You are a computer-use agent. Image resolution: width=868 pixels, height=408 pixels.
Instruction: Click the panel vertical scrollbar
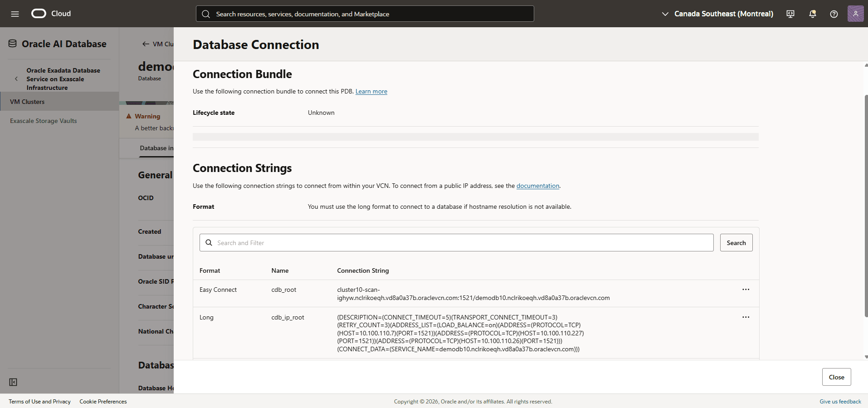coord(866,206)
